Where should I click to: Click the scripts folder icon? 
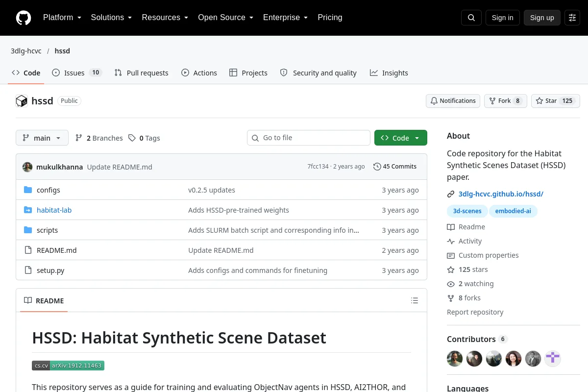click(28, 230)
